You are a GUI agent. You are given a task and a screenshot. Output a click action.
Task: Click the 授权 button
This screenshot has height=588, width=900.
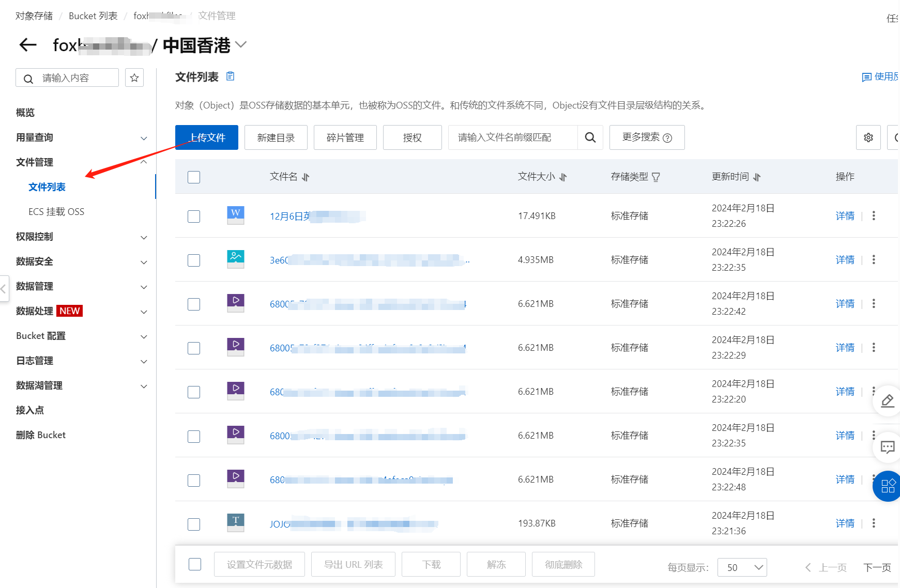413,137
